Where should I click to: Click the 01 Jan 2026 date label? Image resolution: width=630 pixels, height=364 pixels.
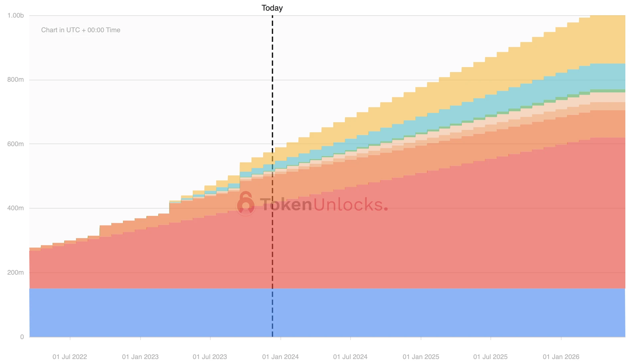pyautogui.click(x=561, y=357)
